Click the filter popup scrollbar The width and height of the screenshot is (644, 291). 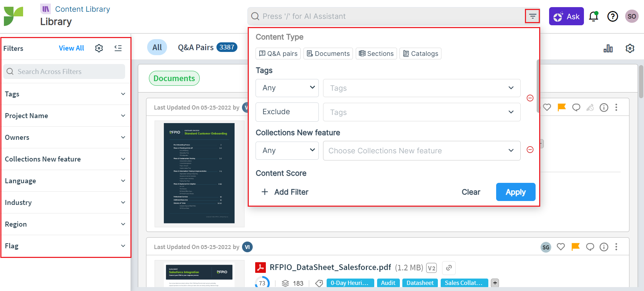pyautogui.click(x=538, y=86)
